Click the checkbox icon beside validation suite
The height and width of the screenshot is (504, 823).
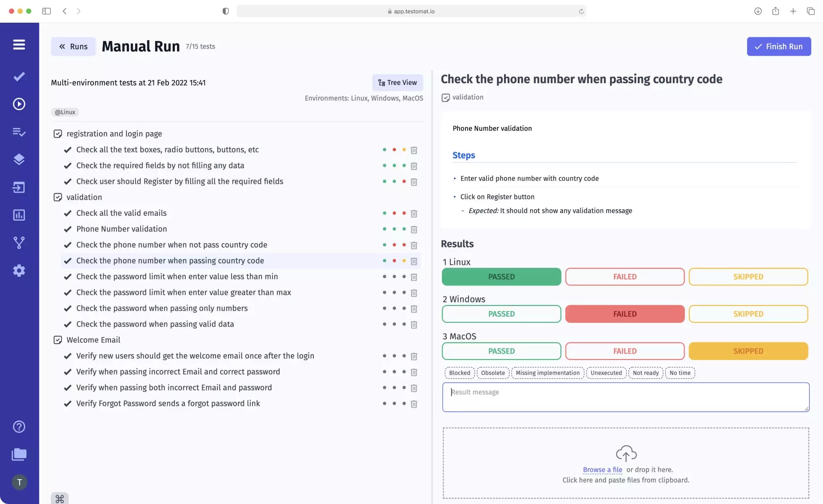(x=58, y=197)
